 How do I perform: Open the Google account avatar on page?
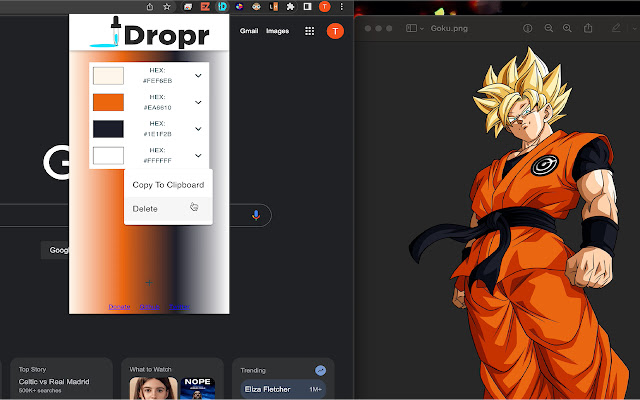(335, 31)
